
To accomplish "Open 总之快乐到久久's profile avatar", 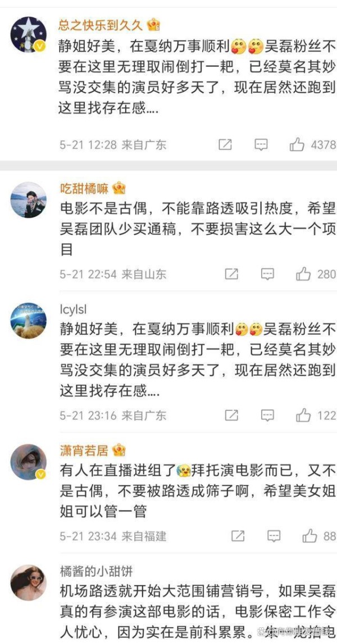I will (x=28, y=34).
